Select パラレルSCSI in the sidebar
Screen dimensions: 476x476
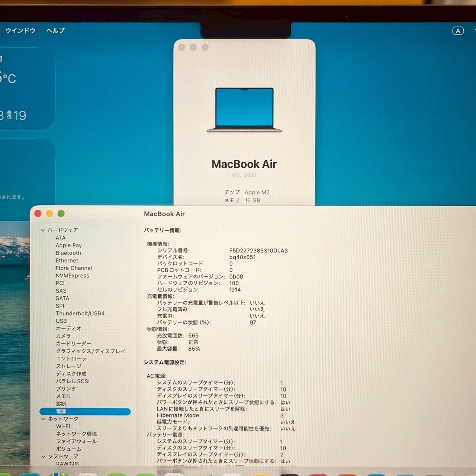tap(73, 381)
